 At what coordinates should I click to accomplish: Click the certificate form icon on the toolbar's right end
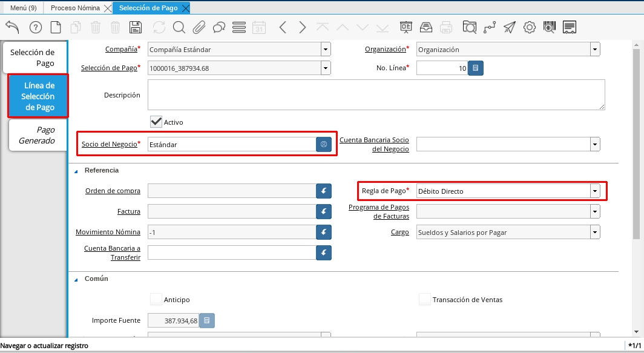[x=569, y=27]
